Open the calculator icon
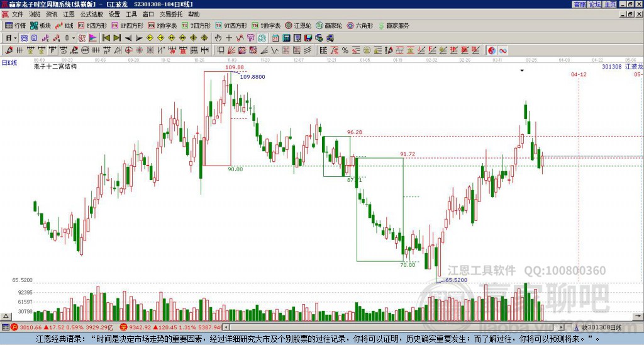Viewport: 644px width, 345px height. (286, 38)
